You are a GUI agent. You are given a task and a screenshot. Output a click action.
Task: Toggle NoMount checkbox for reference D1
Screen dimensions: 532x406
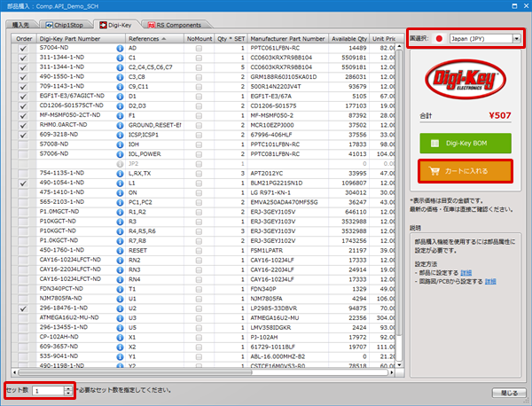point(199,97)
